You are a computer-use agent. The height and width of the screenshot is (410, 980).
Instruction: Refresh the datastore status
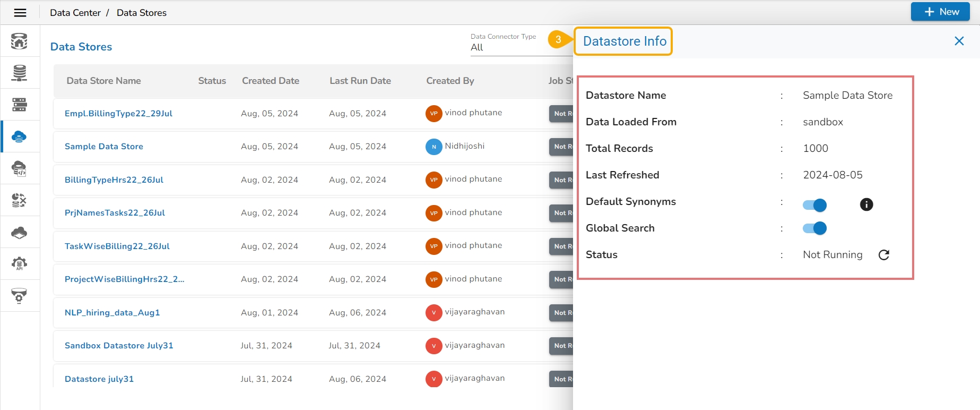coord(883,255)
